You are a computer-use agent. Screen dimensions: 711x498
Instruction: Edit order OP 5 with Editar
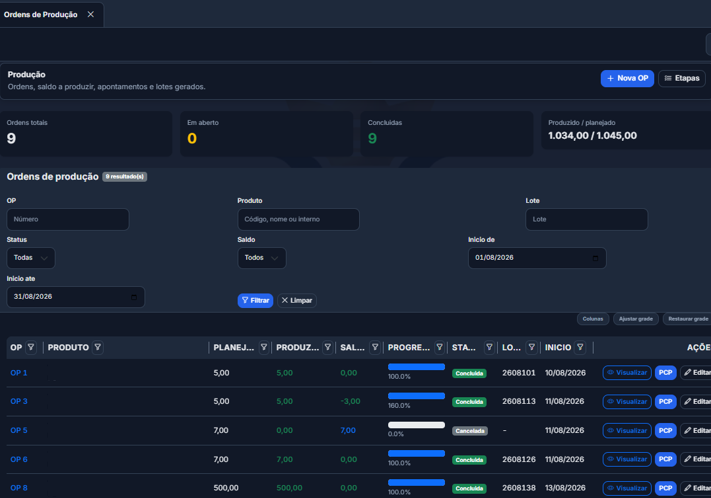(696, 430)
